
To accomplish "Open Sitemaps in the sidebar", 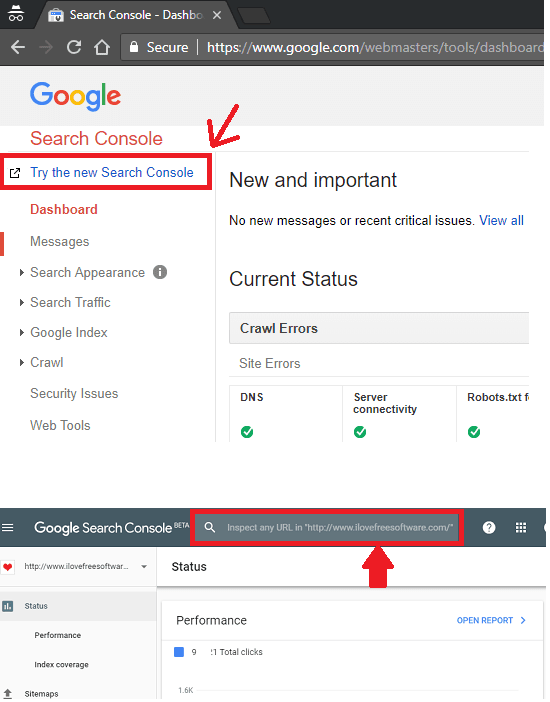I will coord(41,694).
